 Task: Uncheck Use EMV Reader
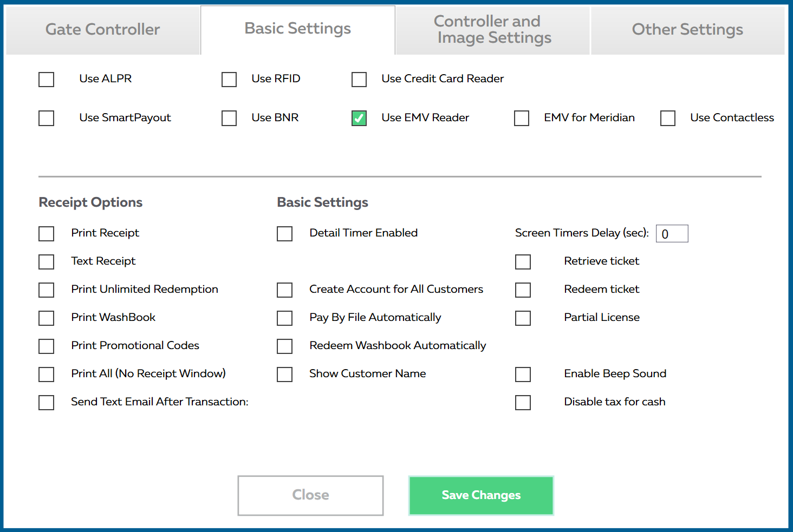coord(359,118)
